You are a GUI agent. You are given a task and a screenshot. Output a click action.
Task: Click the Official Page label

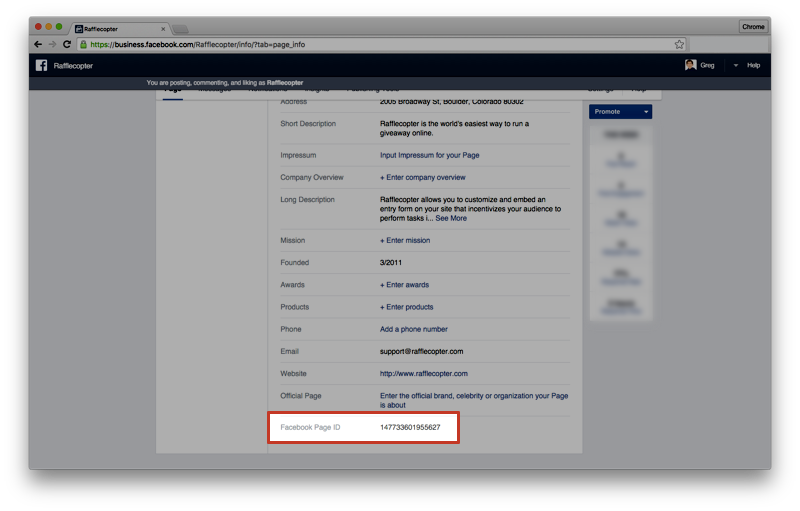[301, 396]
